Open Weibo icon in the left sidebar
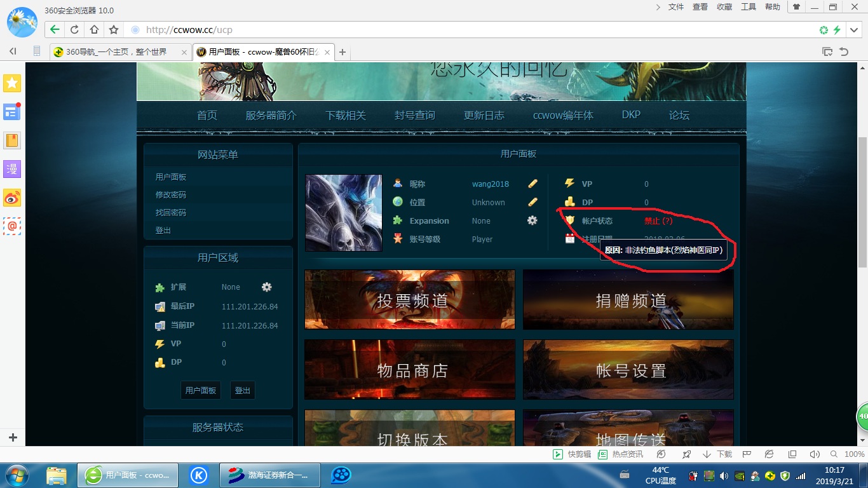This screenshot has width=868, height=488. tap(13, 197)
